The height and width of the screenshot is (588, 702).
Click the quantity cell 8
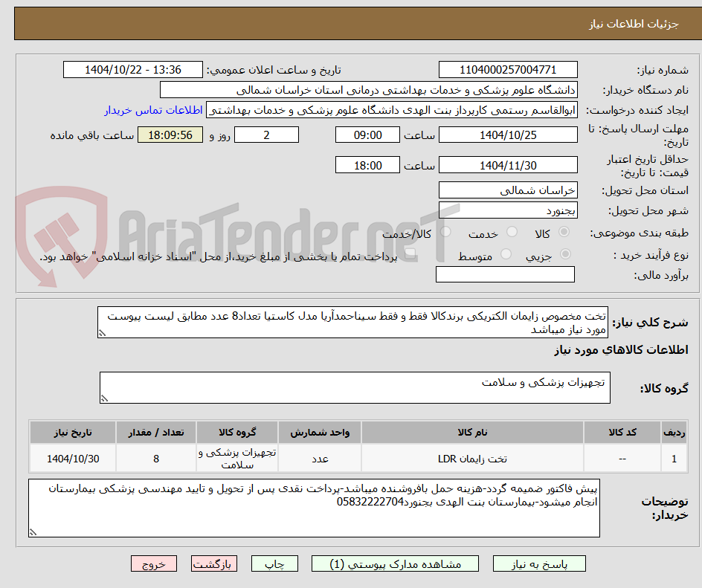[x=156, y=459]
